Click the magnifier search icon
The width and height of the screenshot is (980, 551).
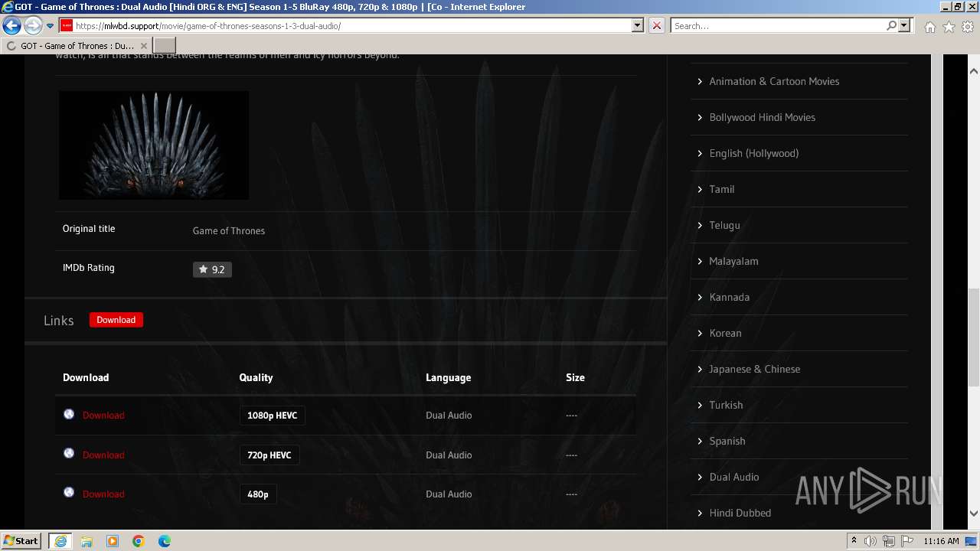click(891, 26)
